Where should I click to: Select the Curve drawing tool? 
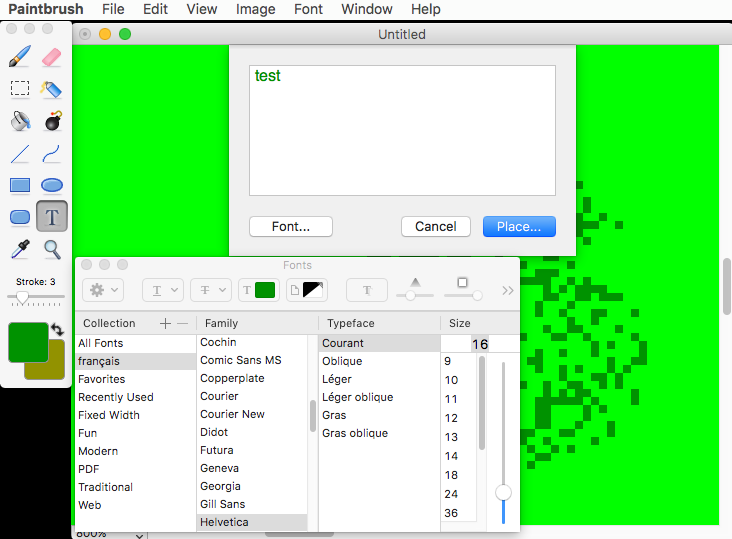coord(52,153)
